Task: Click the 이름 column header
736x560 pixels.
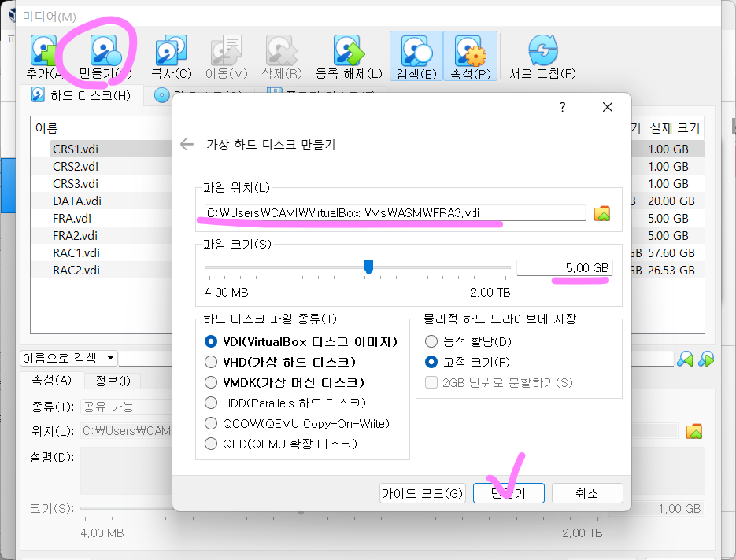Action: (46, 128)
